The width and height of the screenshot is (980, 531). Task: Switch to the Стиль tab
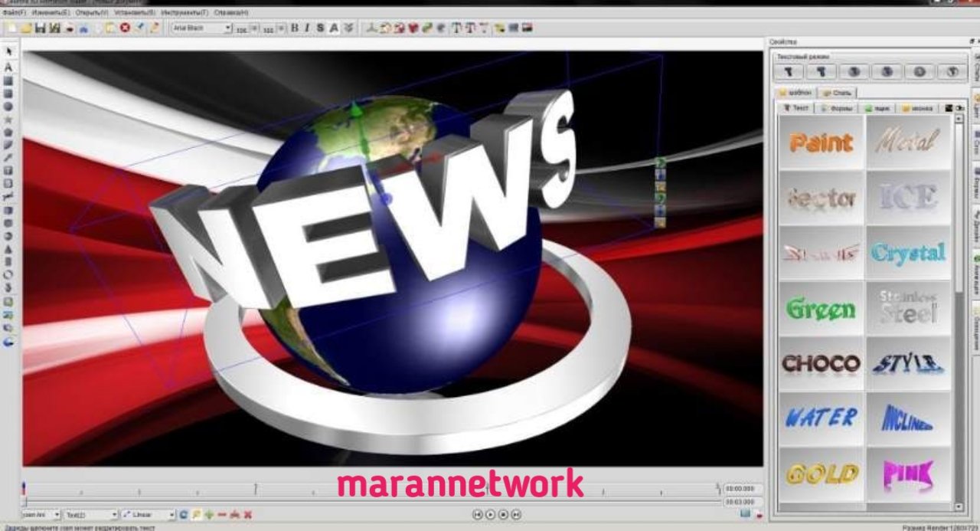837,93
